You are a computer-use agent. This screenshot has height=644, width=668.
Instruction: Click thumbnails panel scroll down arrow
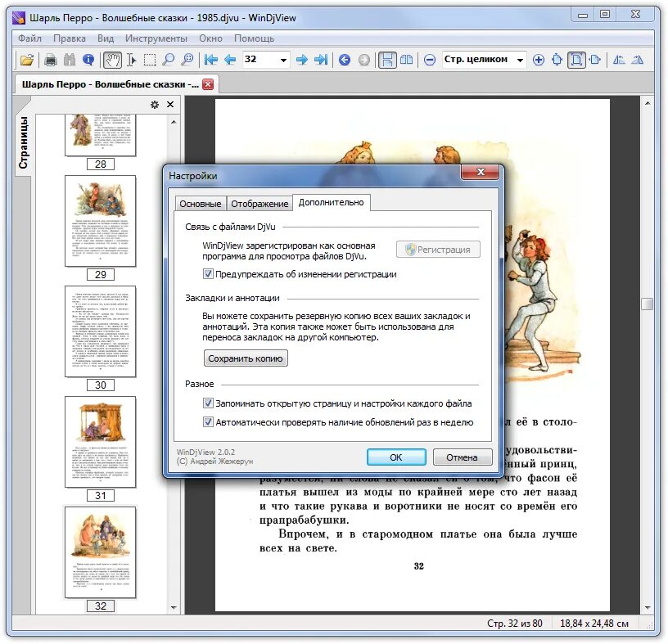pyautogui.click(x=174, y=608)
